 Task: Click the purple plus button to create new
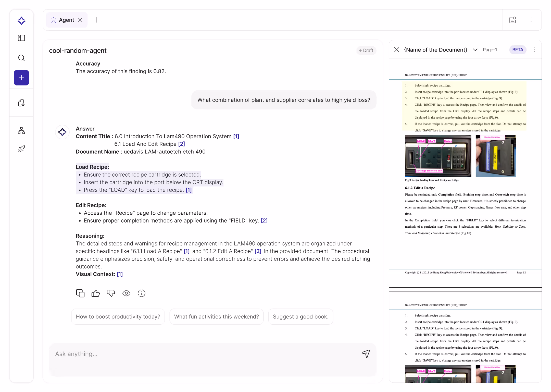tap(21, 78)
